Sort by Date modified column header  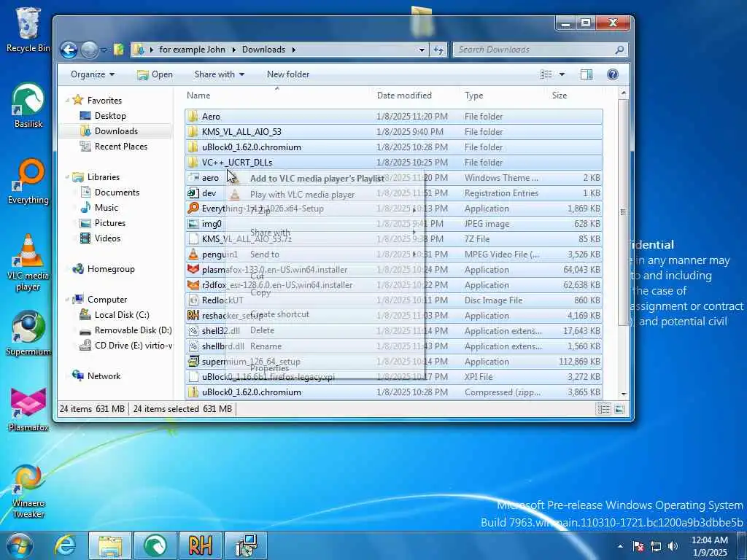(x=417, y=96)
